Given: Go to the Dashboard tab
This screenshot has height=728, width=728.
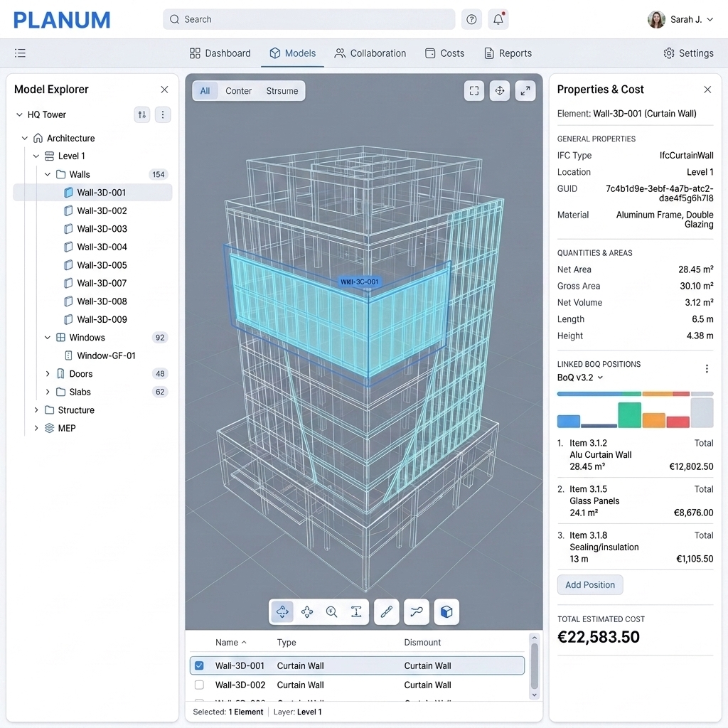Looking at the screenshot, I should click(220, 53).
